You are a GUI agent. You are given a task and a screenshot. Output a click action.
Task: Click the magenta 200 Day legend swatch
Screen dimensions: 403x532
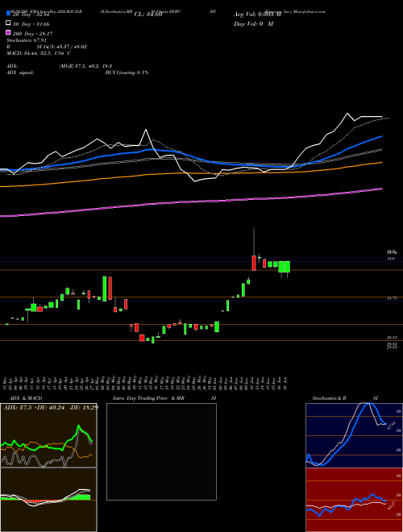8,32
